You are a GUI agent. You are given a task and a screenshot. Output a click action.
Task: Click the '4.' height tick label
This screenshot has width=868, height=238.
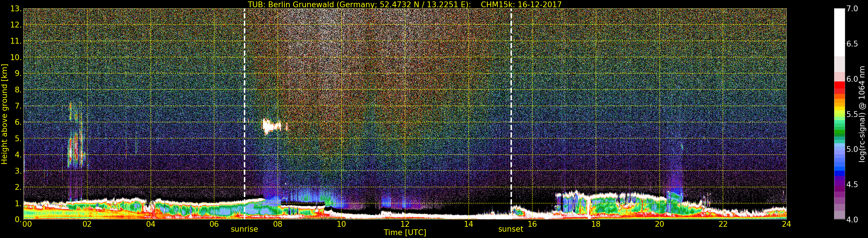[x=18, y=155]
